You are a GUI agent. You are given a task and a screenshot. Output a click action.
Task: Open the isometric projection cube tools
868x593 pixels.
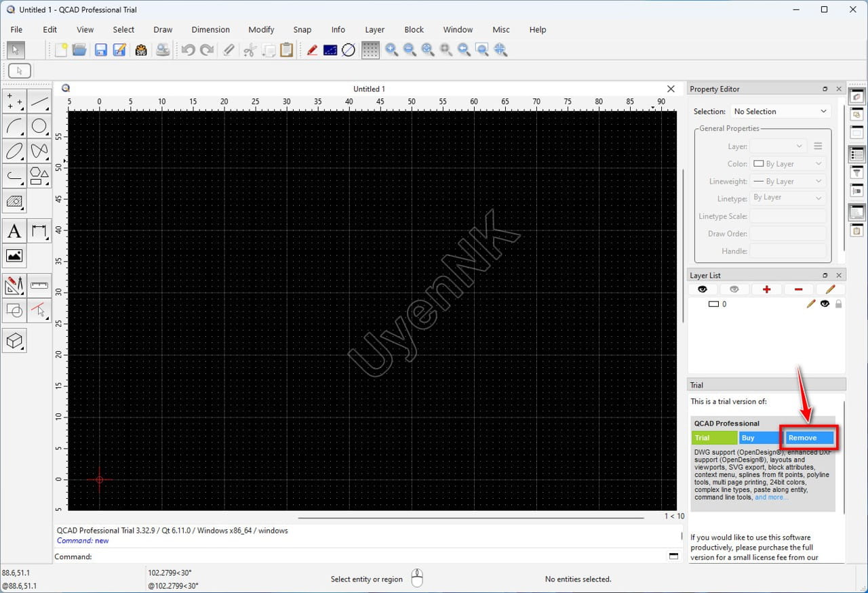coord(14,340)
